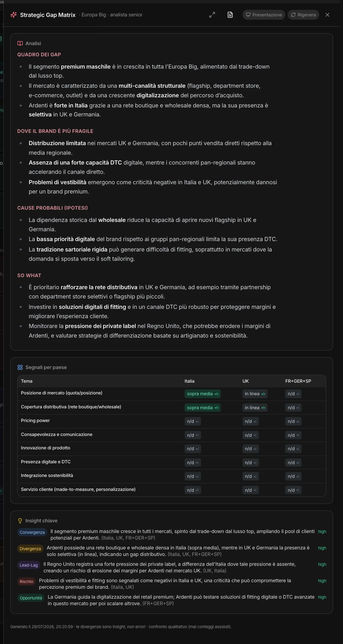
Task: Click UK 'in linea' badge for Copertura distributiva
Action: (255, 408)
